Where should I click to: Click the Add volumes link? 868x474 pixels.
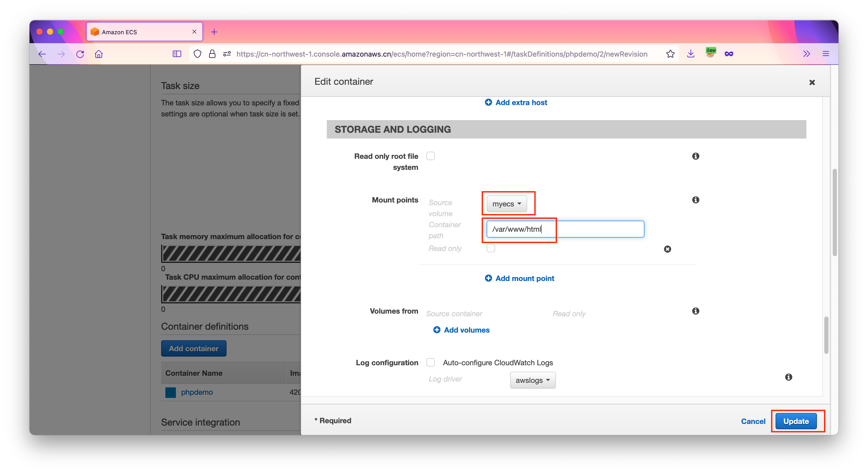(x=467, y=330)
